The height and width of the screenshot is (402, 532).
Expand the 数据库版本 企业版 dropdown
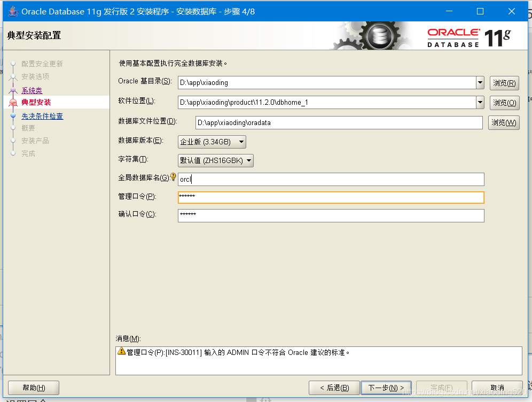[212, 142]
